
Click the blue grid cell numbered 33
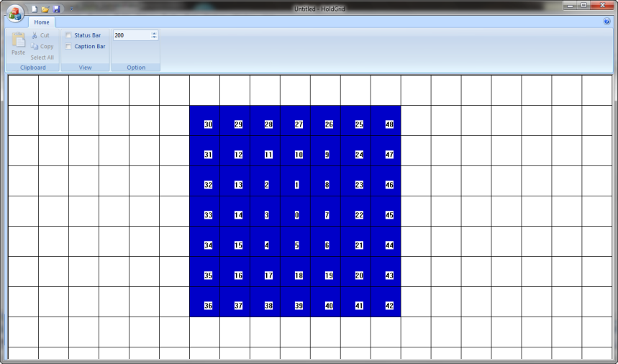(204, 211)
